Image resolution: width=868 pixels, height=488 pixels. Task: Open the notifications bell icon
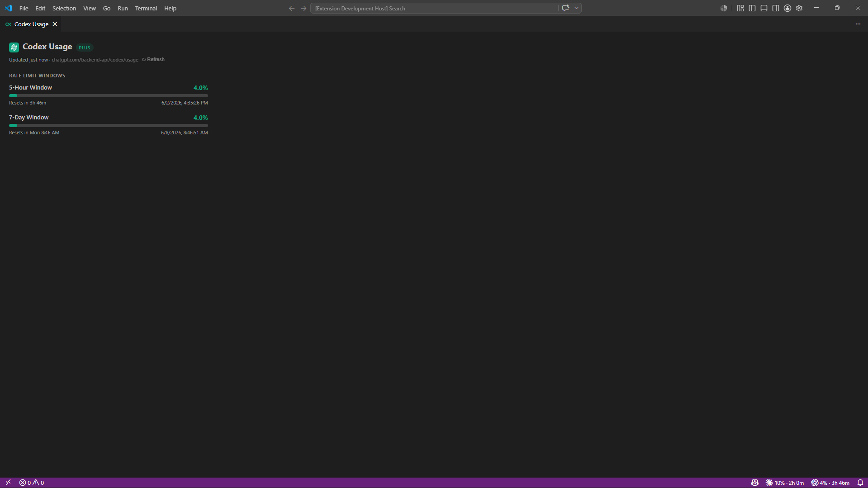pos(860,483)
